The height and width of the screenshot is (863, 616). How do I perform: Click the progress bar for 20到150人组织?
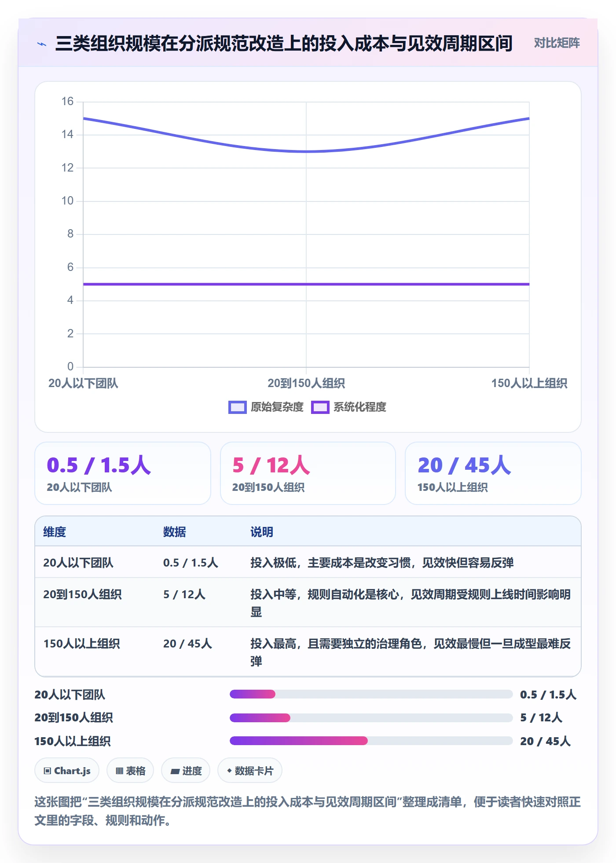click(371, 718)
